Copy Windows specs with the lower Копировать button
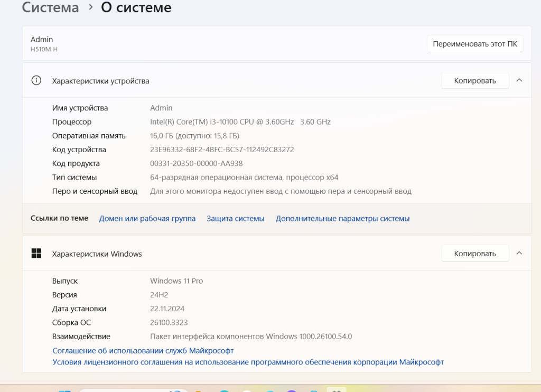 (474, 254)
